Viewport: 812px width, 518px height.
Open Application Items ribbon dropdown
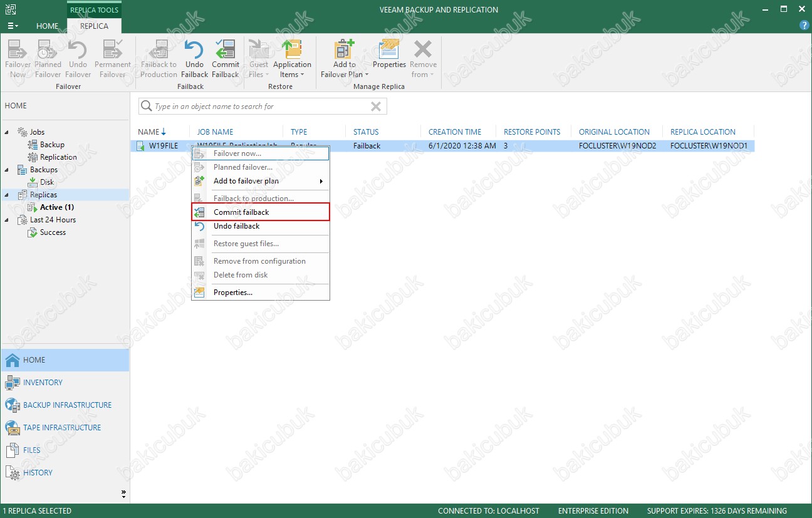(x=292, y=59)
